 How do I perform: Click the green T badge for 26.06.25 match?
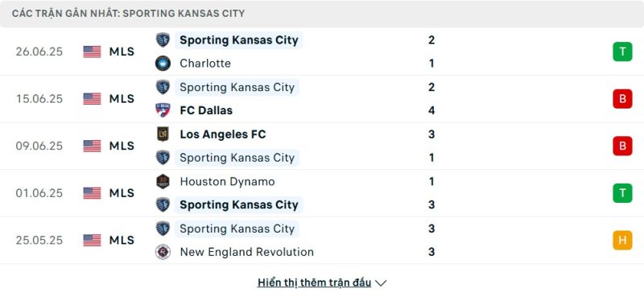(x=622, y=52)
